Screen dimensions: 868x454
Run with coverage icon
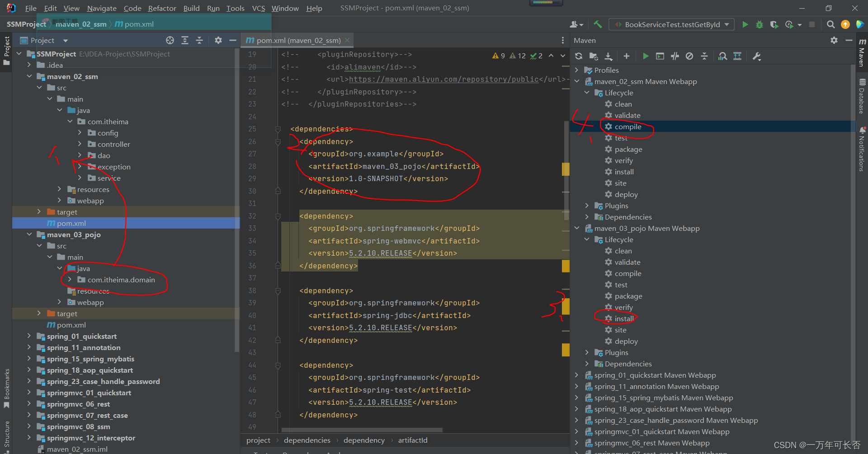click(x=774, y=24)
